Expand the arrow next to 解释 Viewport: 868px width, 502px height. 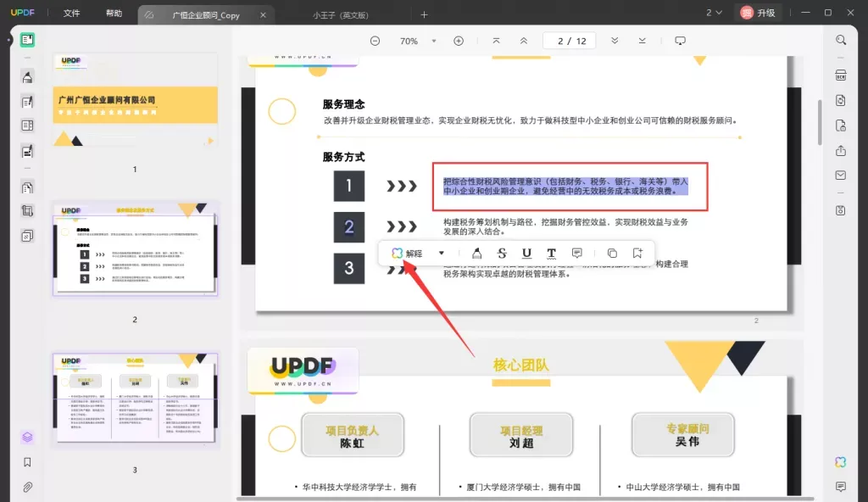coord(441,253)
